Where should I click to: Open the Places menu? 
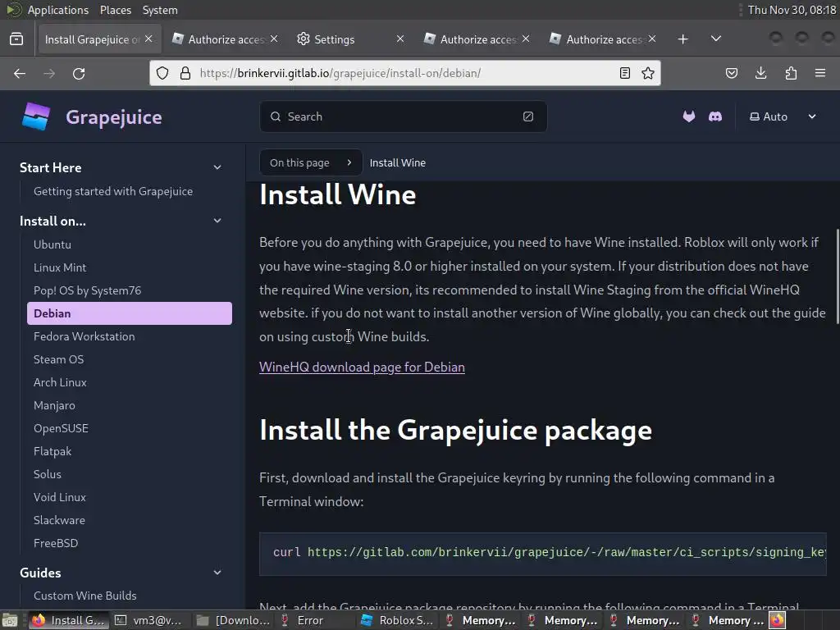pyautogui.click(x=115, y=10)
